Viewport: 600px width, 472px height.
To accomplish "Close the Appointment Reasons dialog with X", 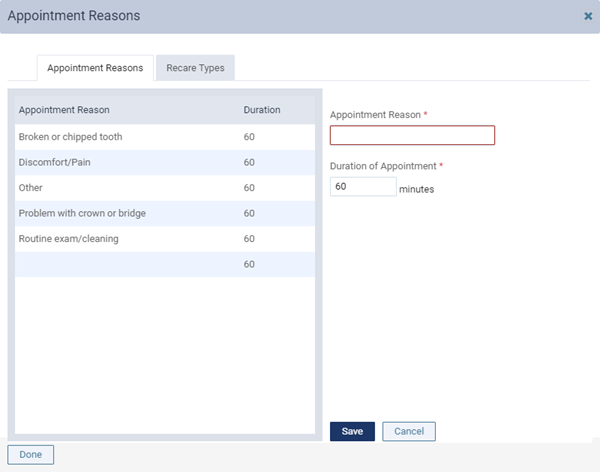I will pos(588,16).
